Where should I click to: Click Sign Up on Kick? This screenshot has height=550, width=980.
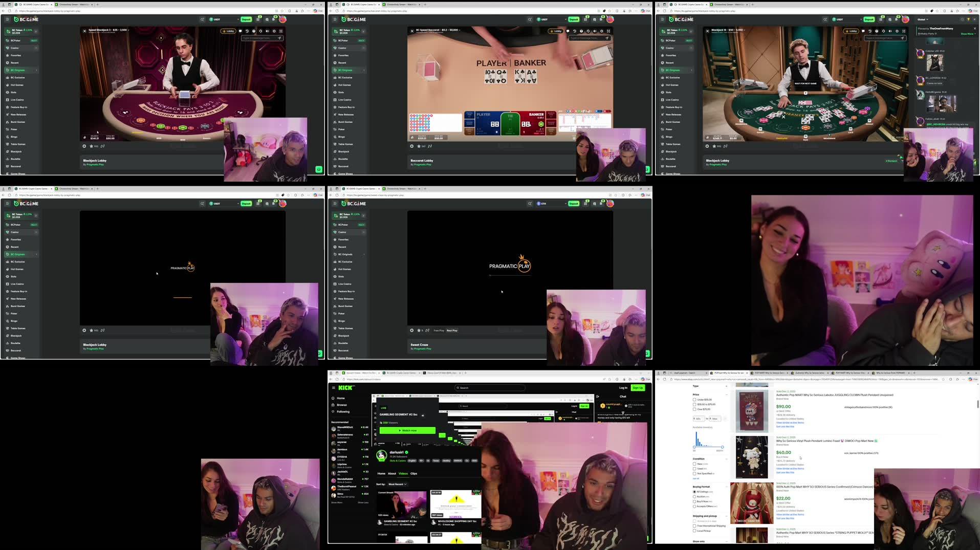pyautogui.click(x=637, y=388)
